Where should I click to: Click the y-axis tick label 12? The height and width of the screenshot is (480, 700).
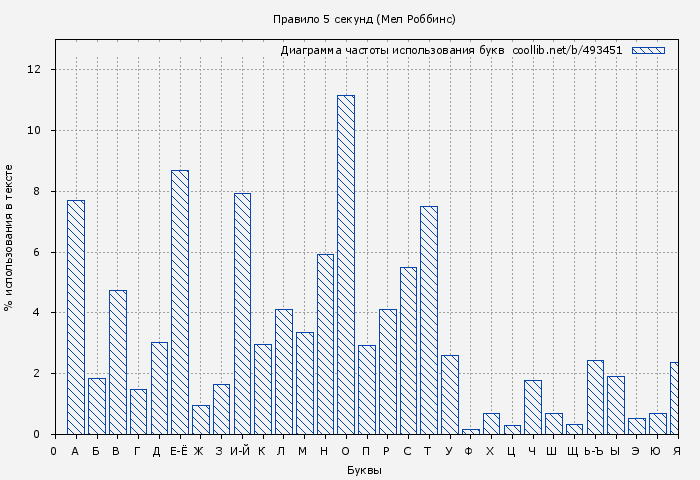point(34,70)
